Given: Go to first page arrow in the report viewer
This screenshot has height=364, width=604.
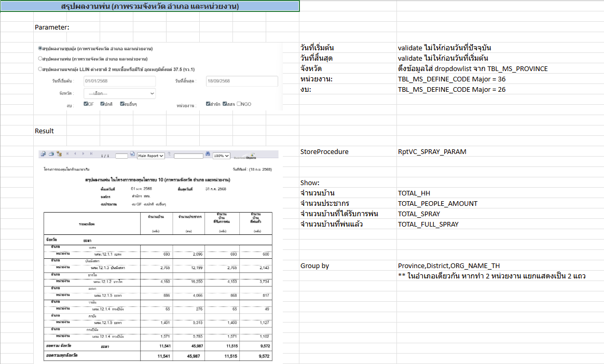Looking at the screenshot, I should pos(67,154).
